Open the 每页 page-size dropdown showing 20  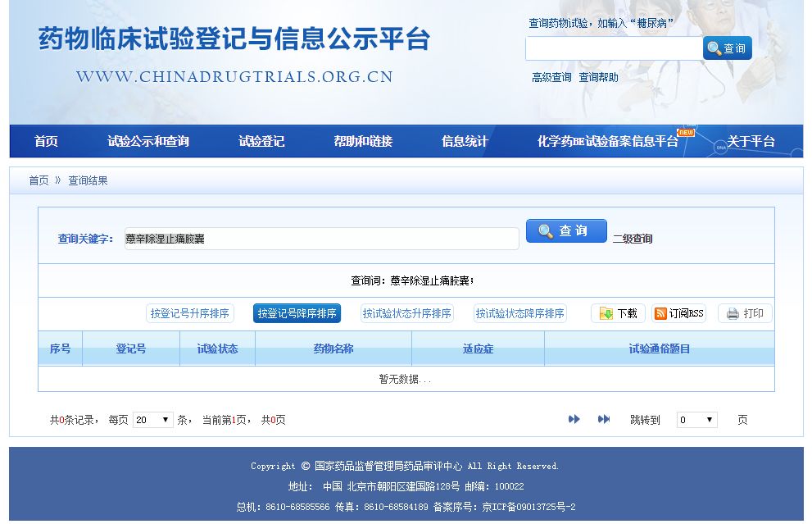click(153, 419)
